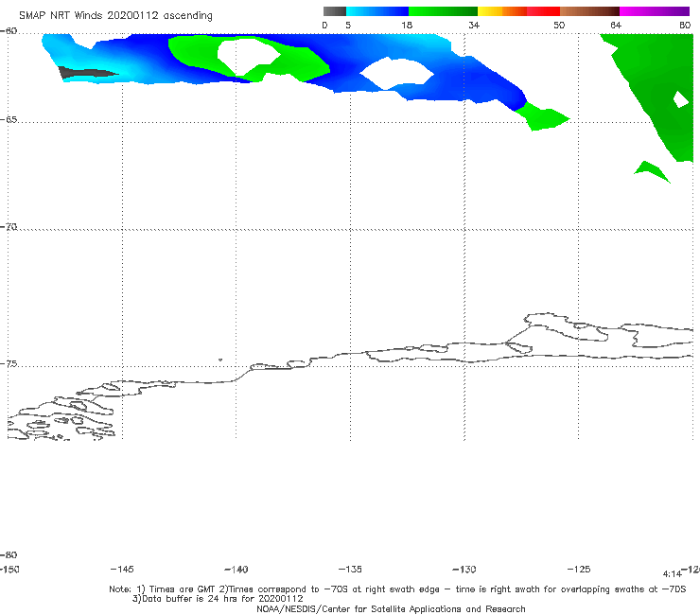Viewport: 700px width, 615px height.
Task: Pick the red segment of the color bar
Action: click(x=543, y=11)
